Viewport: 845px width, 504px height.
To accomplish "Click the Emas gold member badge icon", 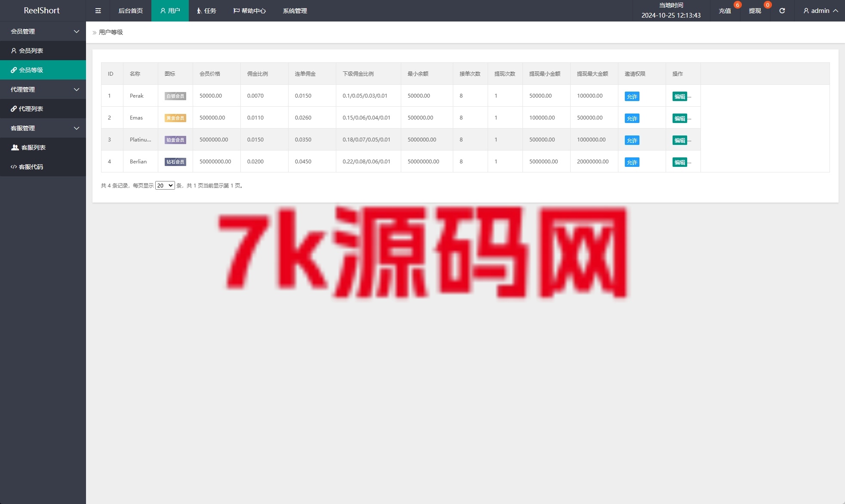I will tap(175, 118).
